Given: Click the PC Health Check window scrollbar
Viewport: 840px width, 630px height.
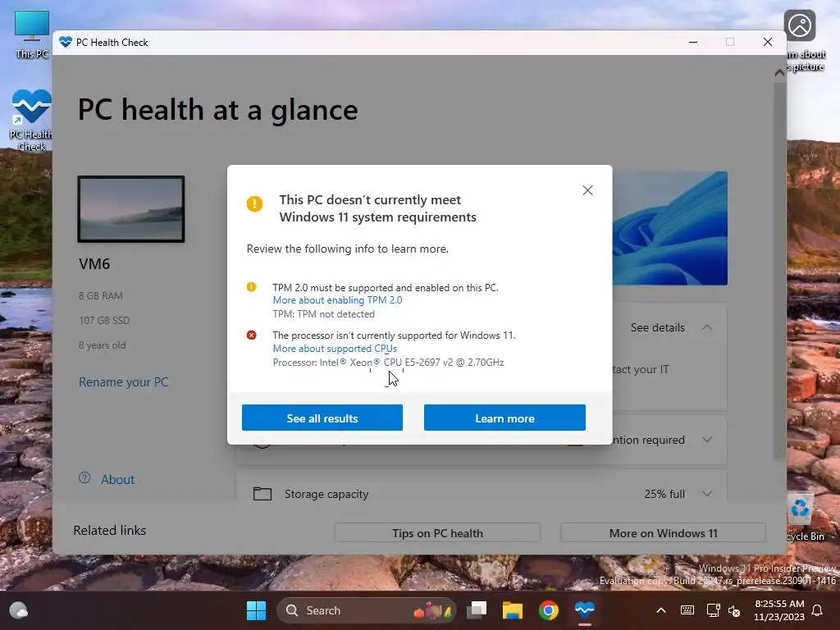Looking at the screenshot, I should 779,271.
